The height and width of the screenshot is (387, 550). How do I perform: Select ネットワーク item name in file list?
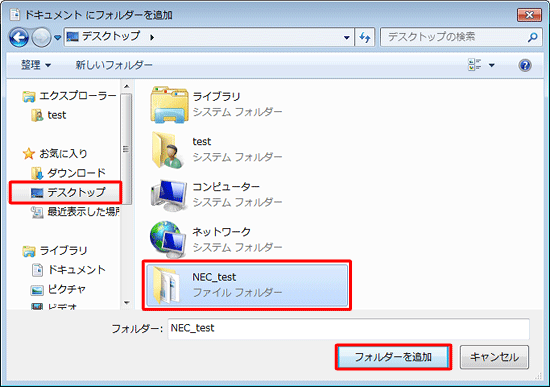pyautogui.click(x=221, y=232)
